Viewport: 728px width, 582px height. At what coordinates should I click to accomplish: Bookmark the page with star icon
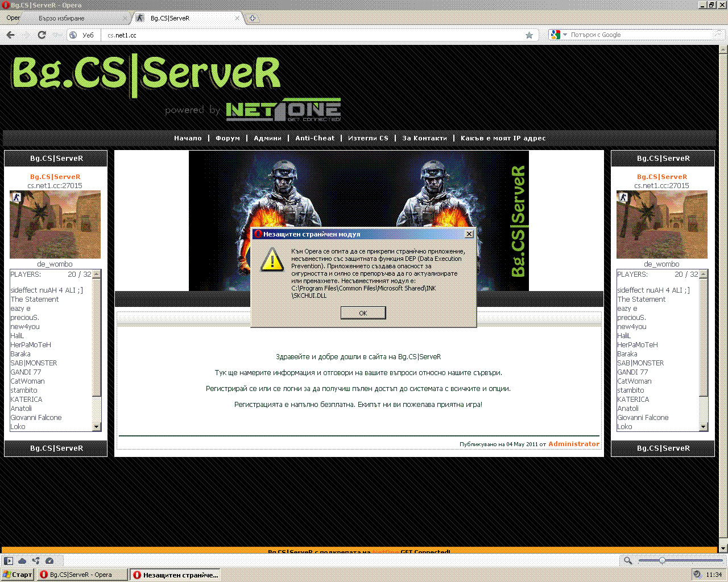[529, 35]
